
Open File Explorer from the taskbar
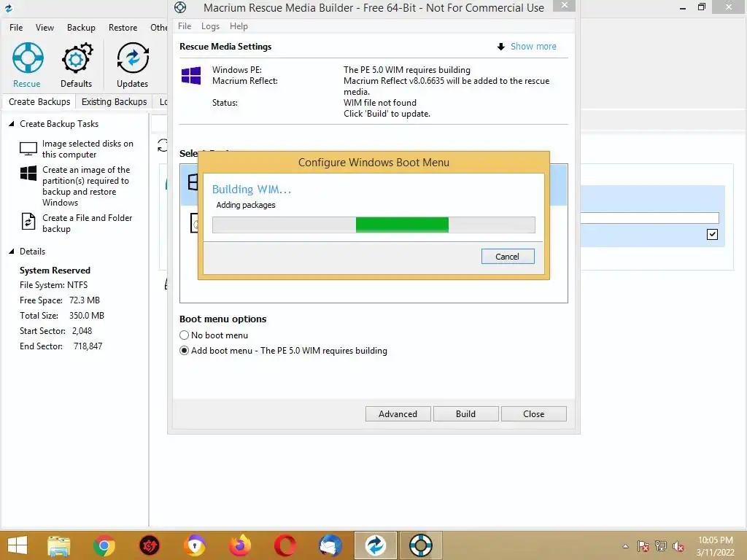tap(59, 545)
